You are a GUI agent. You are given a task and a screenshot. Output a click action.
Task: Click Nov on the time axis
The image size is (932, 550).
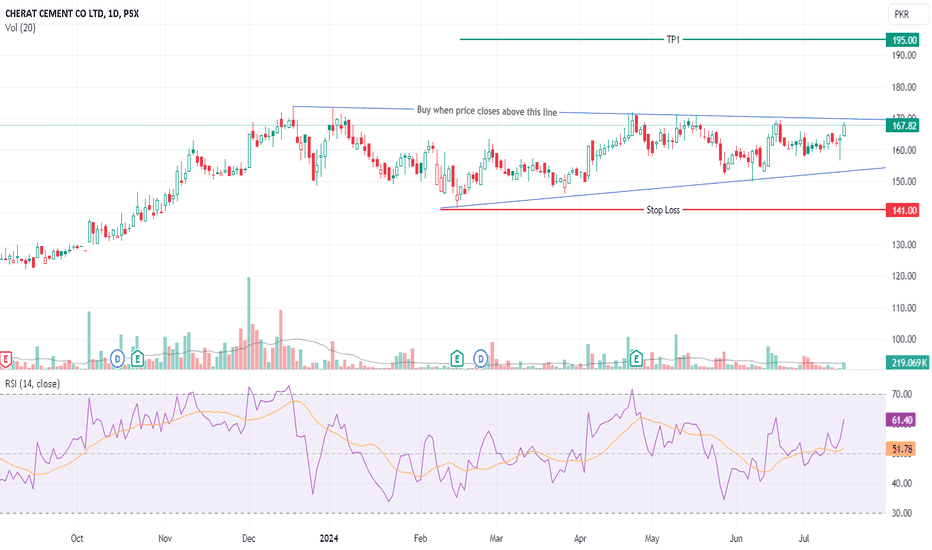click(x=165, y=538)
